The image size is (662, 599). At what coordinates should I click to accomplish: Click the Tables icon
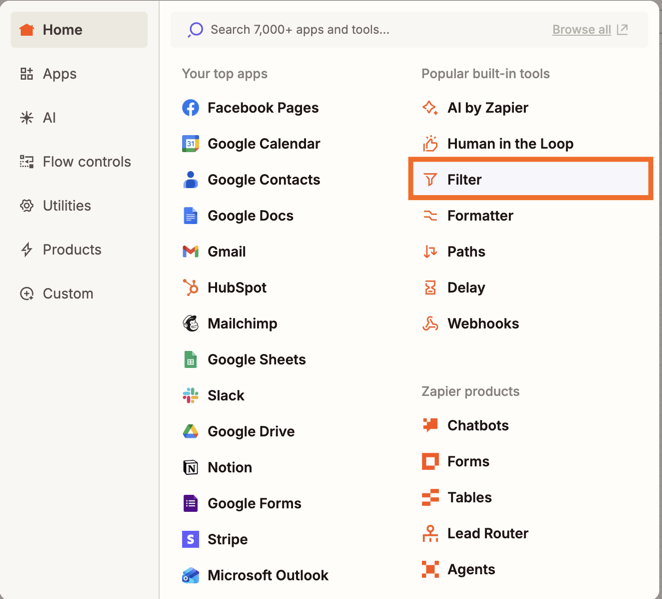coord(430,497)
